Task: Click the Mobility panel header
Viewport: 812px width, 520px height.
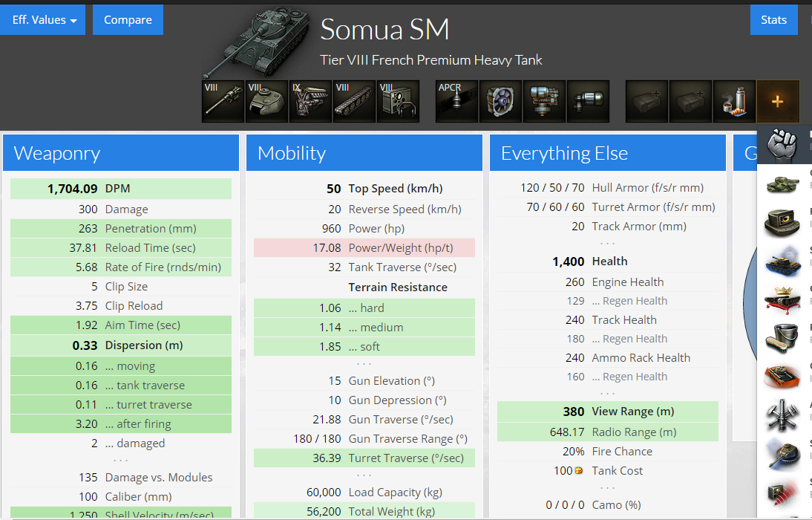Action: tap(364, 153)
